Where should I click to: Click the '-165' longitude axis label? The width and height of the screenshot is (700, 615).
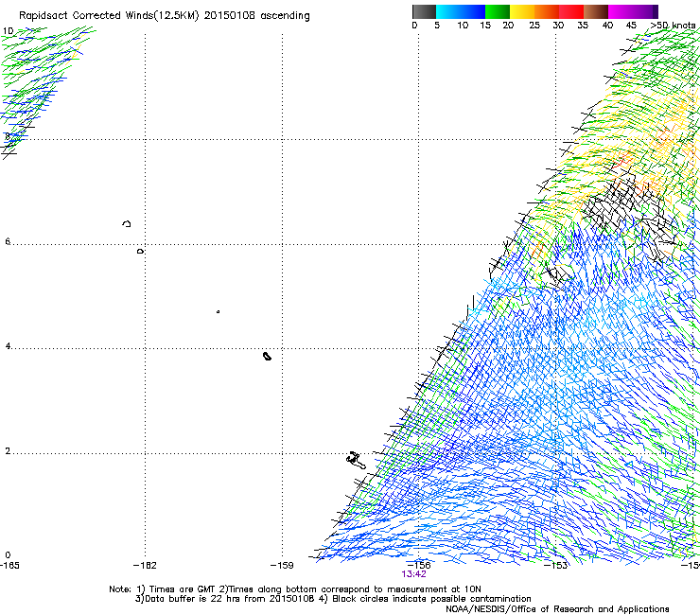(9, 566)
